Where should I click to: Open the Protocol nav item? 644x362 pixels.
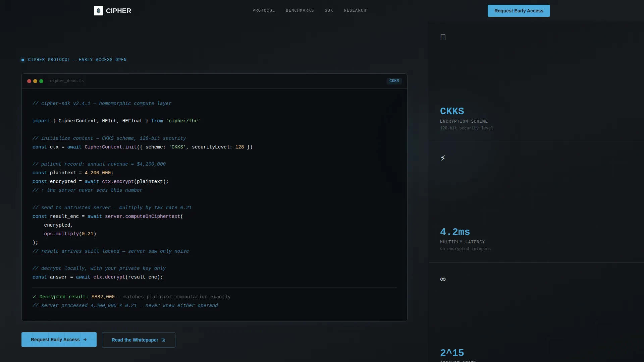264,11
